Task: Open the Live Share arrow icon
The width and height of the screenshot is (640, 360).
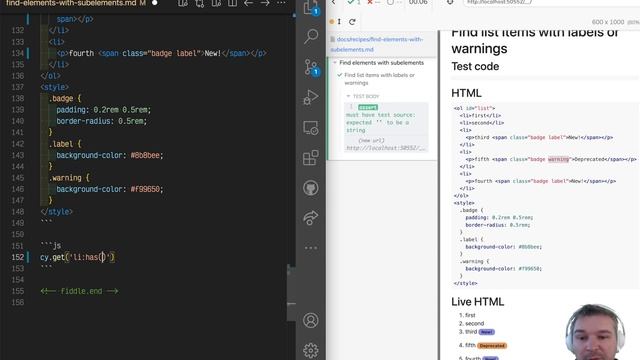Action: tap(311, 218)
